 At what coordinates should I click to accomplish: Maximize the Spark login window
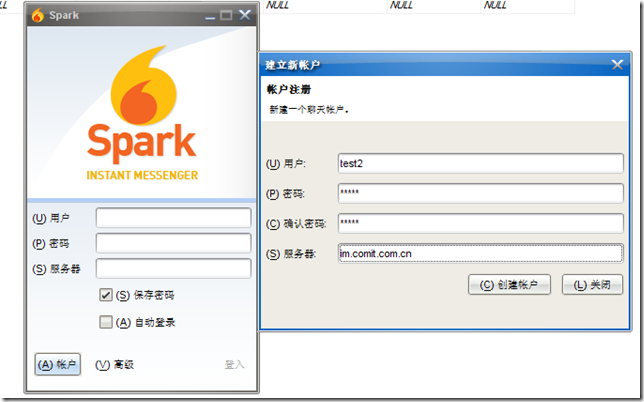coord(225,16)
